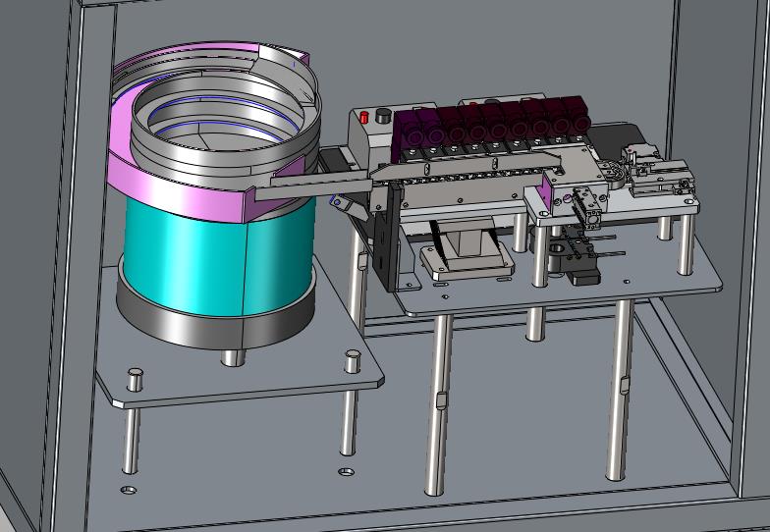Select the post cap on bowl plate's right side
770x532 pixels.
click(x=353, y=361)
